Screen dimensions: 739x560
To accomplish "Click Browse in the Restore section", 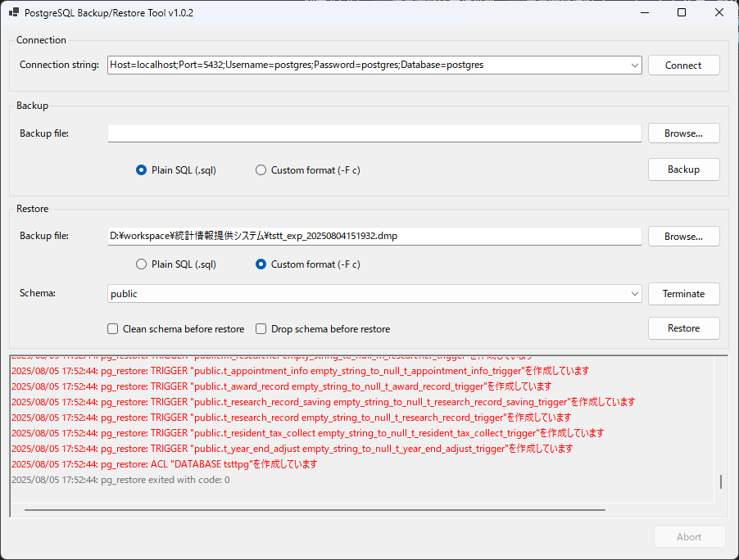I will pos(683,237).
